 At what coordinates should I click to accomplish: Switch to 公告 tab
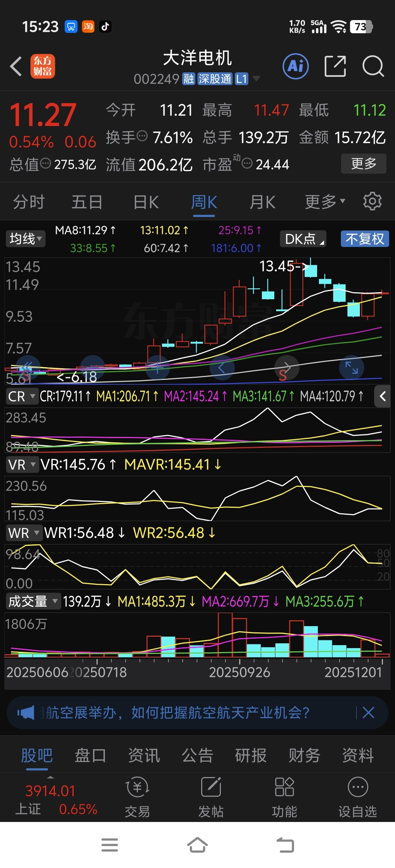(197, 755)
